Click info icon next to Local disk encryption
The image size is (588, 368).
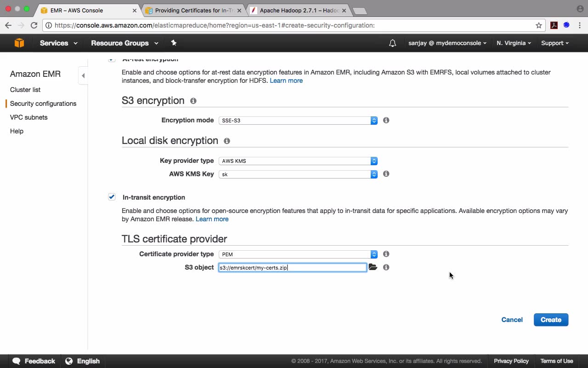(227, 141)
